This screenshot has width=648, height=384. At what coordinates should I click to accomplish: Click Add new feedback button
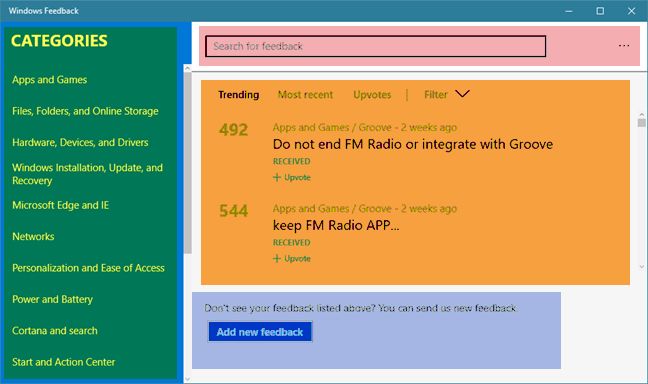point(260,332)
